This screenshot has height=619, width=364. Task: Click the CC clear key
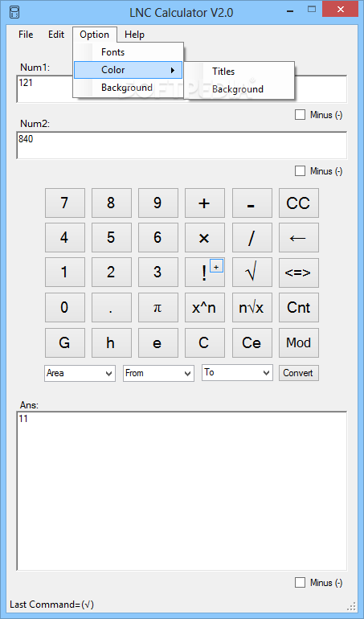(x=298, y=203)
